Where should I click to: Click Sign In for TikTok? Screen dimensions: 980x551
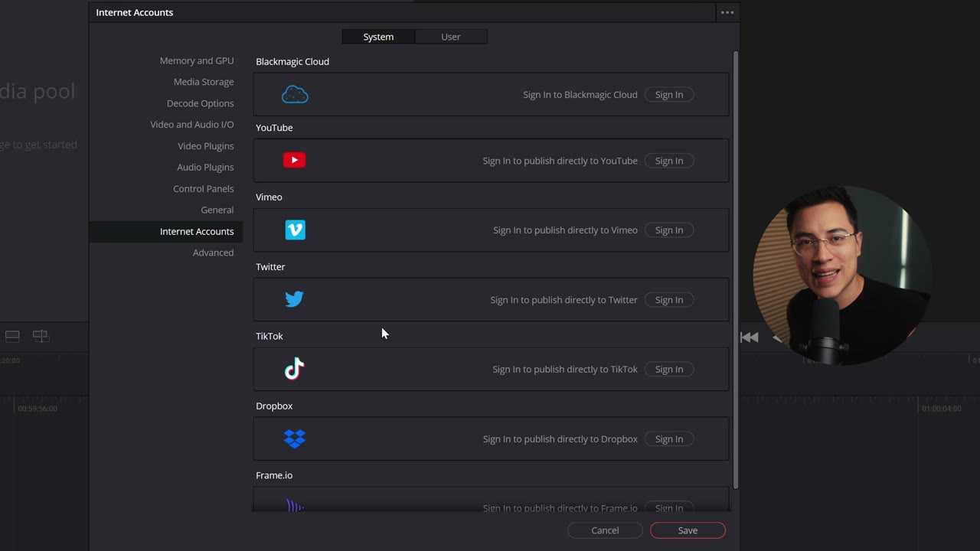pyautogui.click(x=669, y=370)
